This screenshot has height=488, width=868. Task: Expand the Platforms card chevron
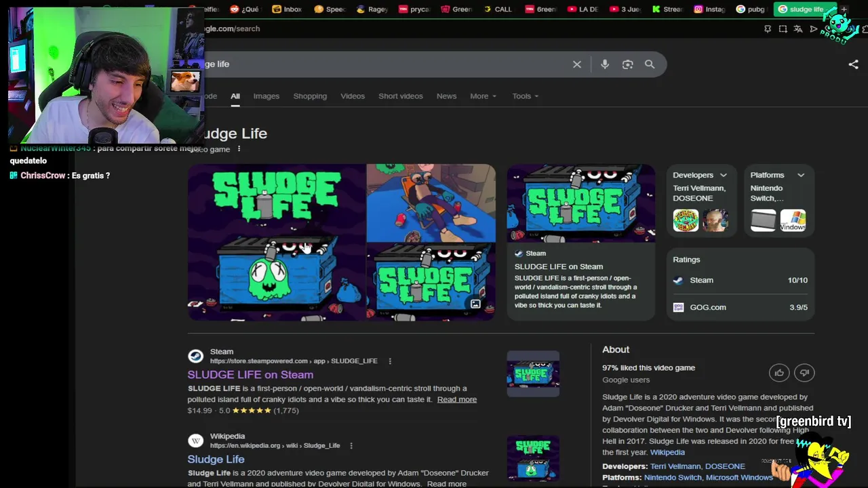pos(801,175)
